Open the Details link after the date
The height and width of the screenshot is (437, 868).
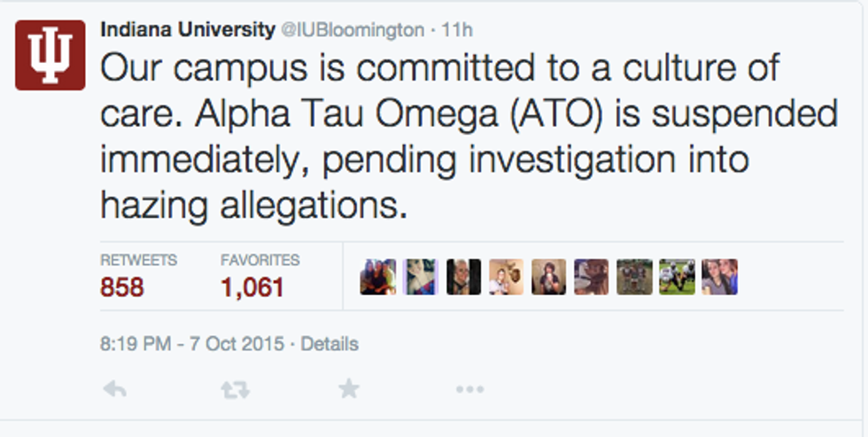click(329, 343)
